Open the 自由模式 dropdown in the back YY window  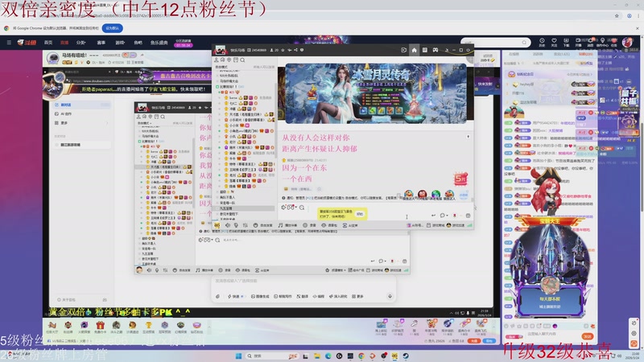coord(144,123)
